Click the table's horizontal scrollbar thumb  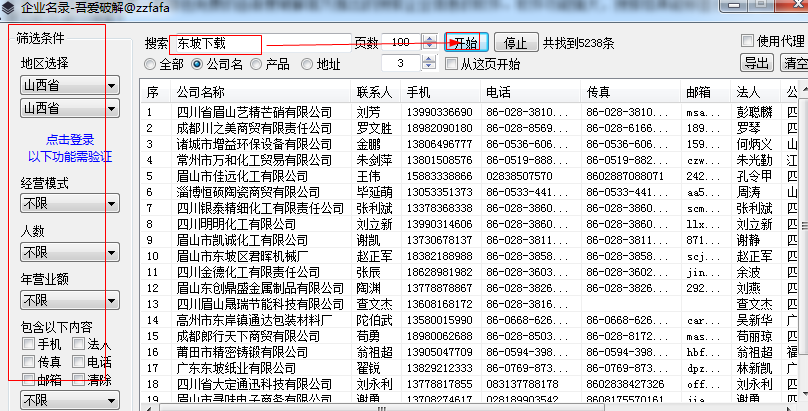pyautogui.click(x=381, y=408)
